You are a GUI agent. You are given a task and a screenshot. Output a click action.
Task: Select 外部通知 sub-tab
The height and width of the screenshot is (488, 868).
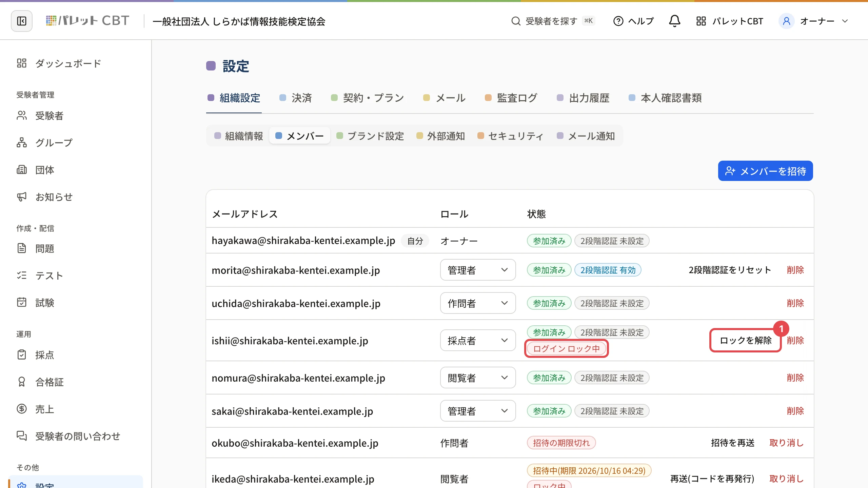click(x=441, y=136)
